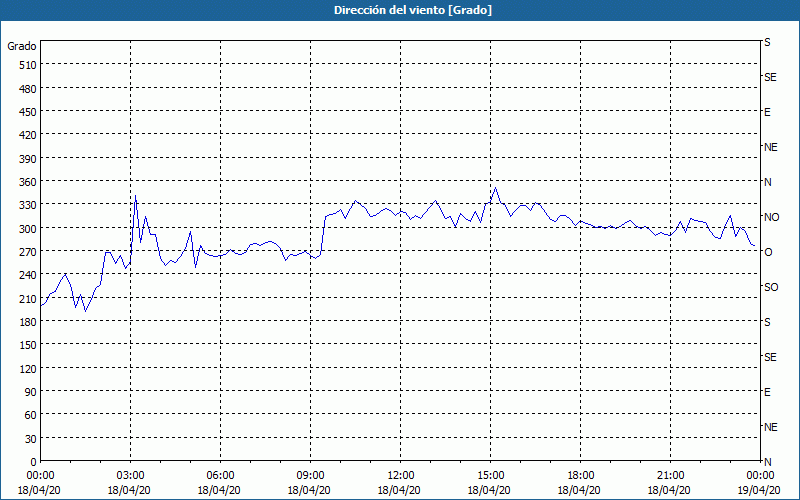The height and width of the screenshot is (500, 800).
Task: Click the 'NO' compass label on right axis
Action: (771, 217)
